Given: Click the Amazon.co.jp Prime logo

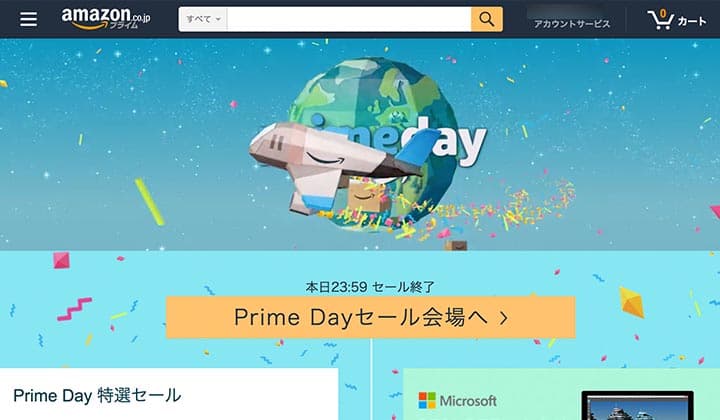Looking at the screenshot, I should (106, 18).
